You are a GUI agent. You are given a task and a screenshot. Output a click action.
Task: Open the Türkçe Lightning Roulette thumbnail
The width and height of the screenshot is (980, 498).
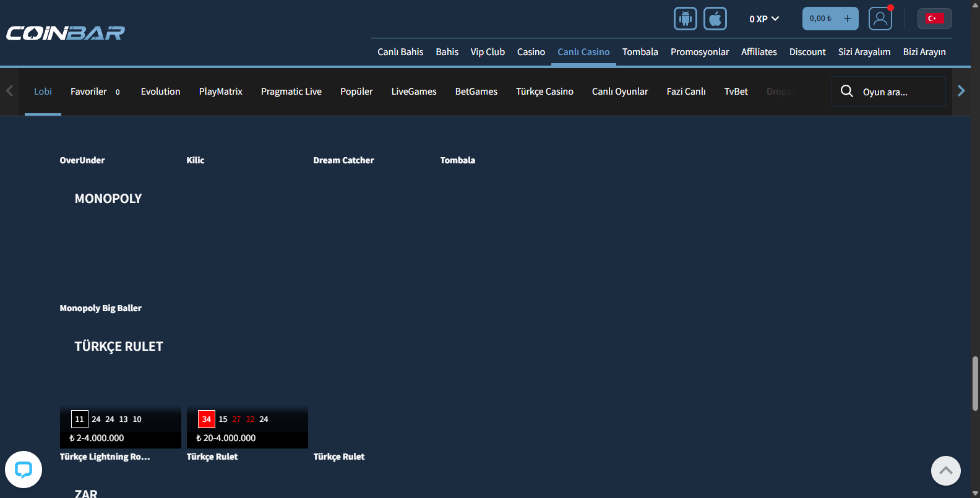point(121,427)
